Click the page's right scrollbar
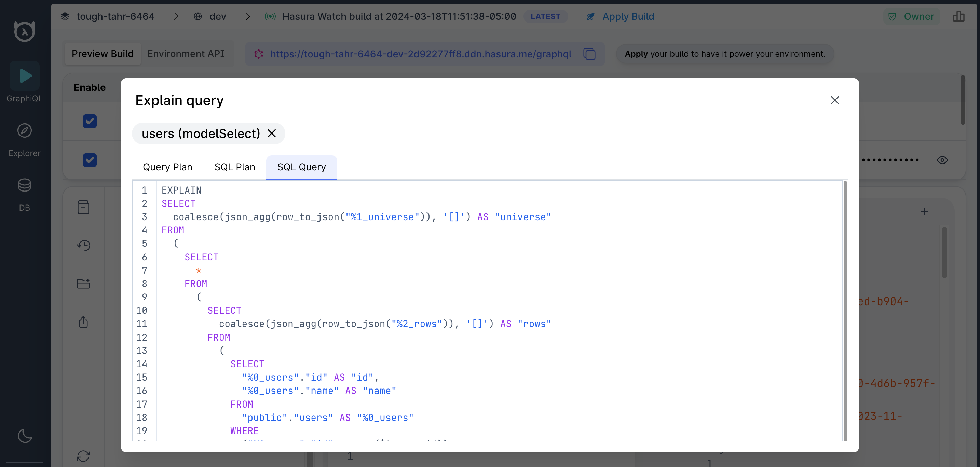Image resolution: width=980 pixels, height=467 pixels. pyautogui.click(x=963, y=100)
